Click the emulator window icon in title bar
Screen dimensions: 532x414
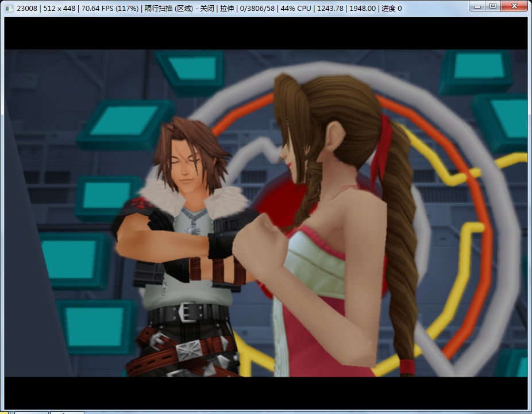pos(9,8)
